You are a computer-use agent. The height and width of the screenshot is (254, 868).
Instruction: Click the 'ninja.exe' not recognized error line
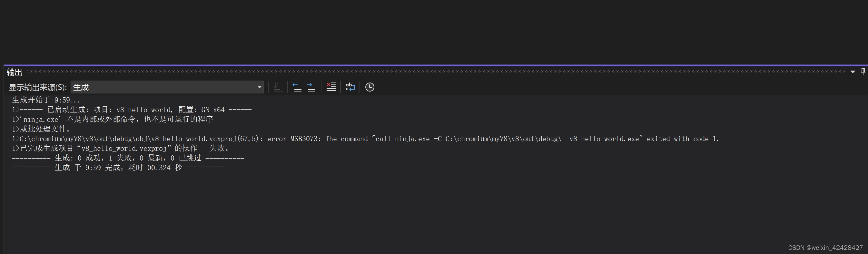click(113, 119)
